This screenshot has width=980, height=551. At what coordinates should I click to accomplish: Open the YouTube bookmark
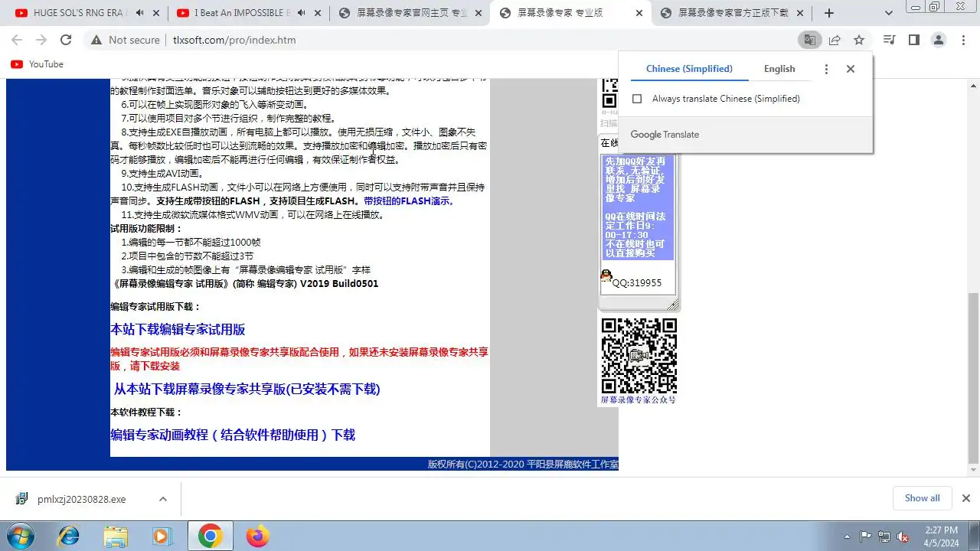click(x=37, y=64)
